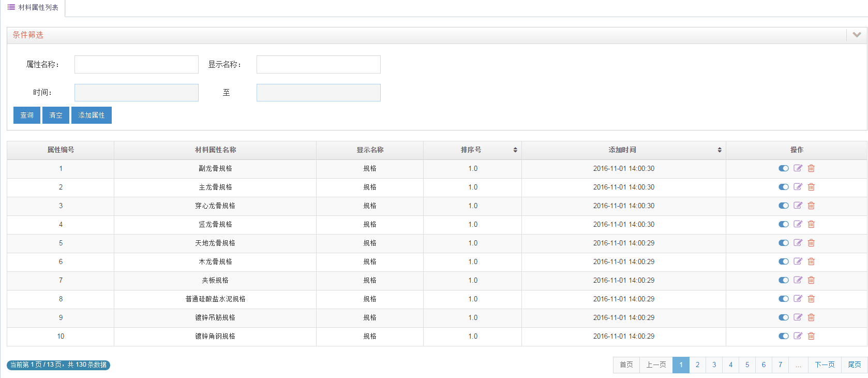Open the start 时间 date field
This screenshot has height=378, width=868.
click(137, 93)
